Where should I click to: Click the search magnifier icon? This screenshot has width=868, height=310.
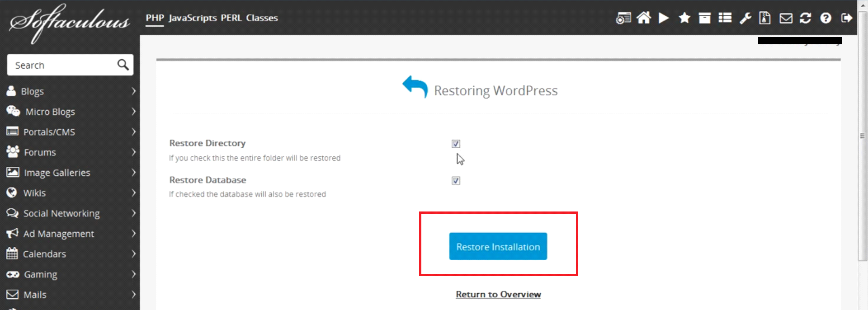click(x=123, y=65)
